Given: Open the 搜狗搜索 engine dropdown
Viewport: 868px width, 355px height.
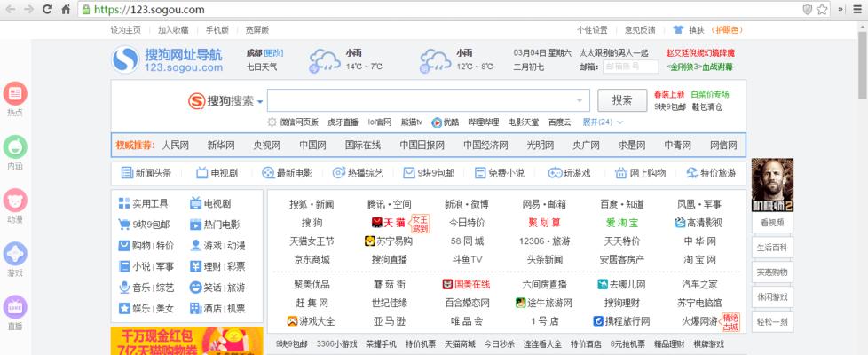Looking at the screenshot, I should pyautogui.click(x=260, y=102).
